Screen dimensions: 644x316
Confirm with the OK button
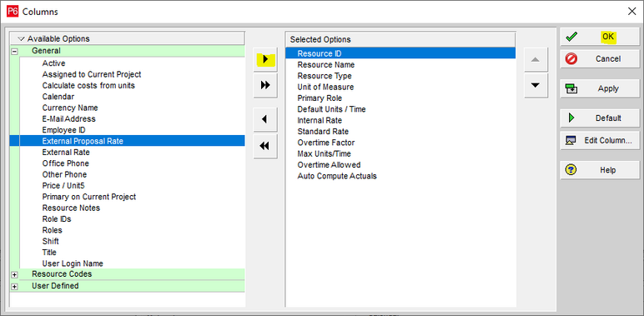coord(600,37)
